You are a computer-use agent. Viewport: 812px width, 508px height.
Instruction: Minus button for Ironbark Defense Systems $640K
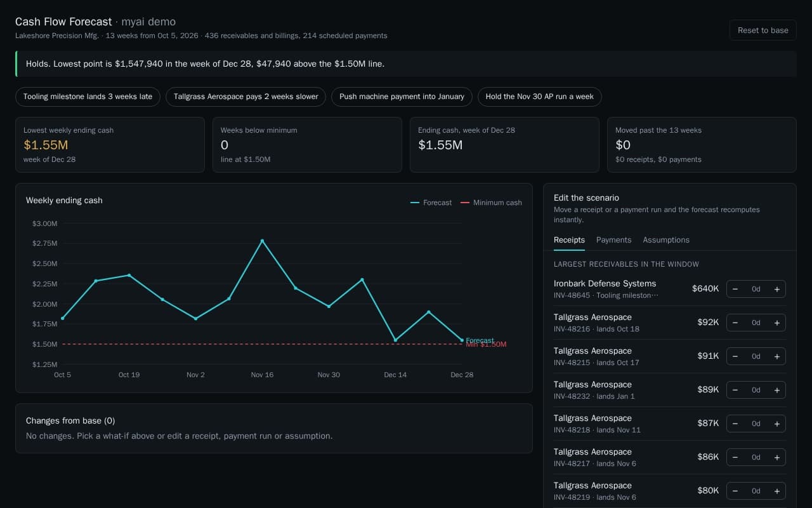(735, 289)
